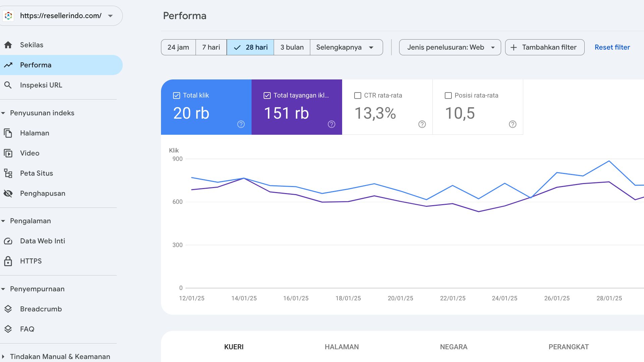The image size is (644, 362).
Task: Switch to the HALAMAN tab
Action: pyautogui.click(x=341, y=347)
